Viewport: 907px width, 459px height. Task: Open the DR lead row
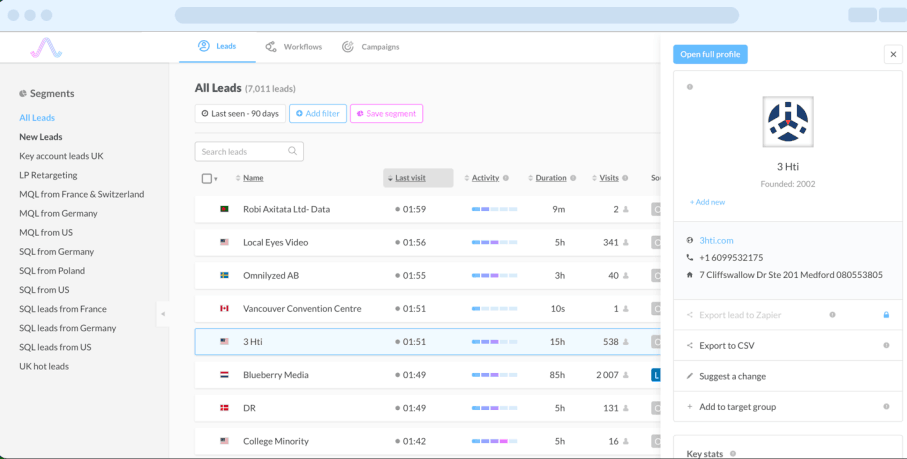point(427,408)
